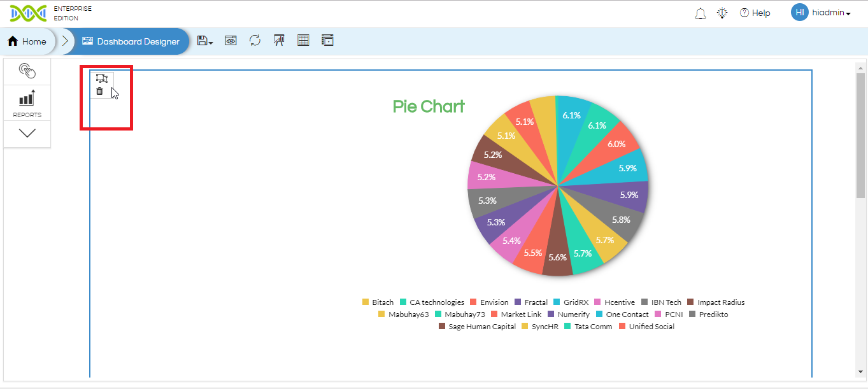
Task: Click the lightbulb tips icon in header
Action: (722, 13)
